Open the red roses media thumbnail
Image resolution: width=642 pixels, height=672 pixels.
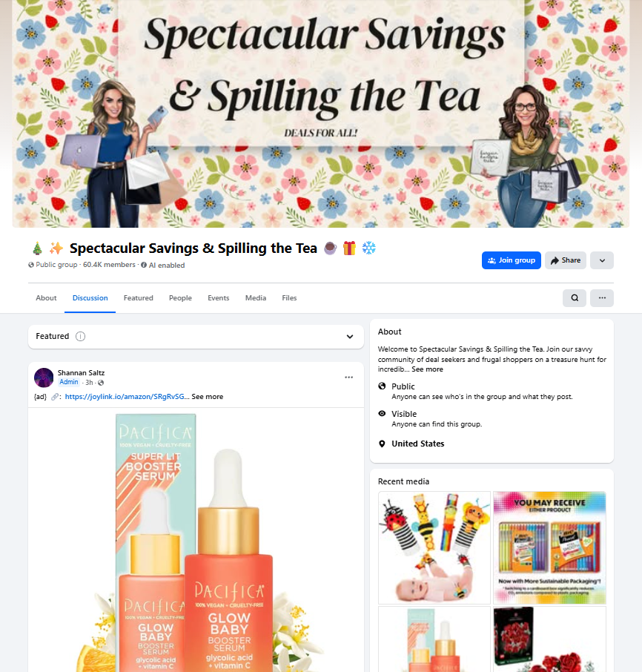pos(549,639)
